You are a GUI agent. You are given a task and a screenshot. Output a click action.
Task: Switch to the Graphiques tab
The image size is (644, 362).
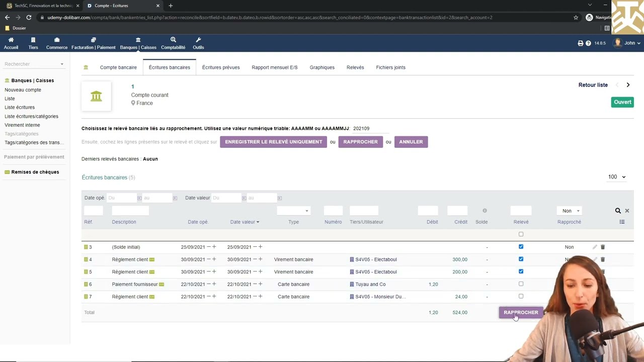point(322,67)
